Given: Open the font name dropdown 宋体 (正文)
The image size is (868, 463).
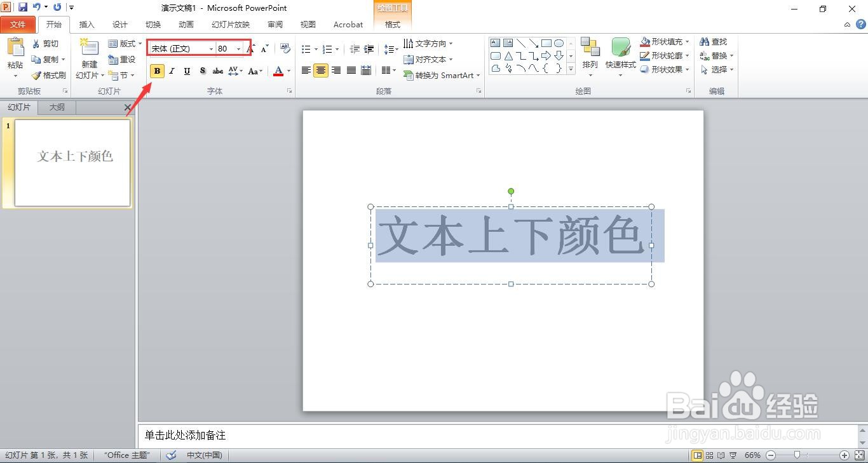Looking at the screenshot, I should (x=211, y=49).
